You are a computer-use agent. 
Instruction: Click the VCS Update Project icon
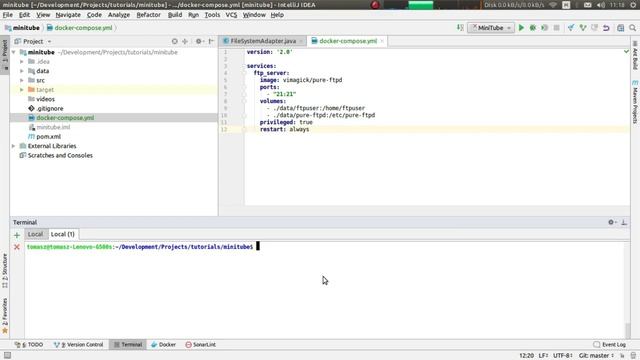571,28
